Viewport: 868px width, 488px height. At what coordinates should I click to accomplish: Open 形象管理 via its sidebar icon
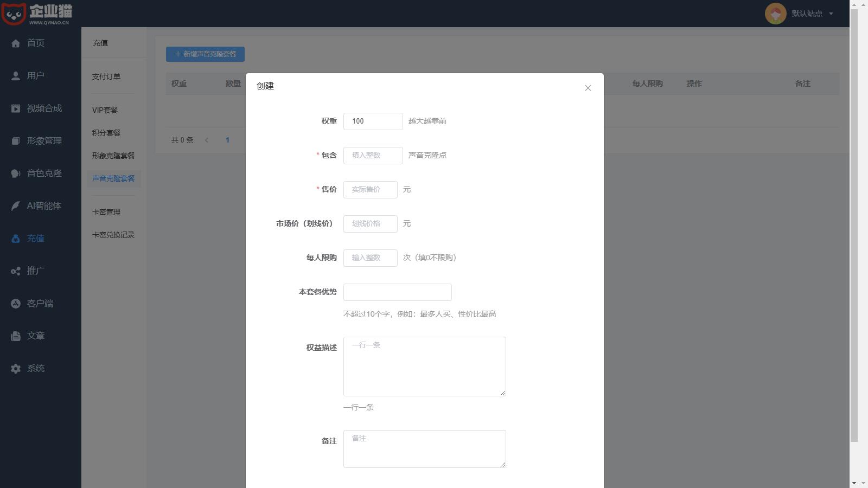(16, 141)
